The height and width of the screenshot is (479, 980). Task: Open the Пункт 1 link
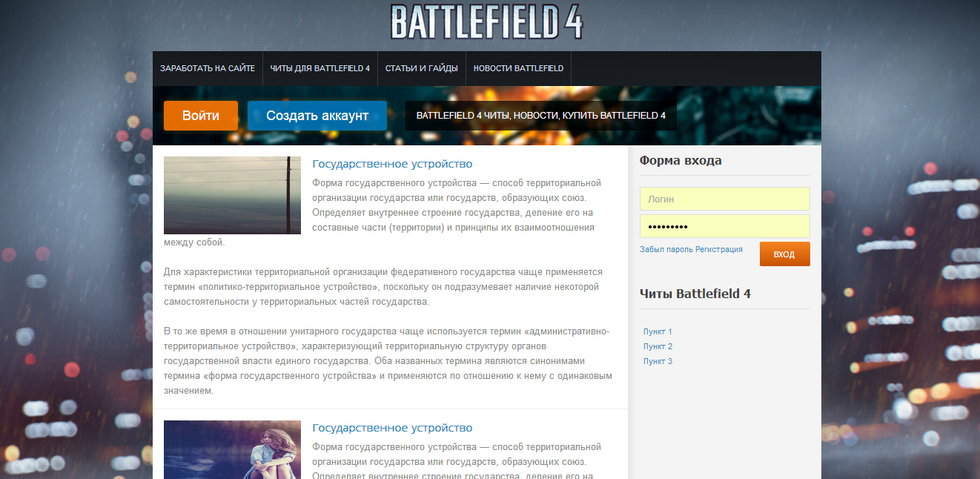657,331
